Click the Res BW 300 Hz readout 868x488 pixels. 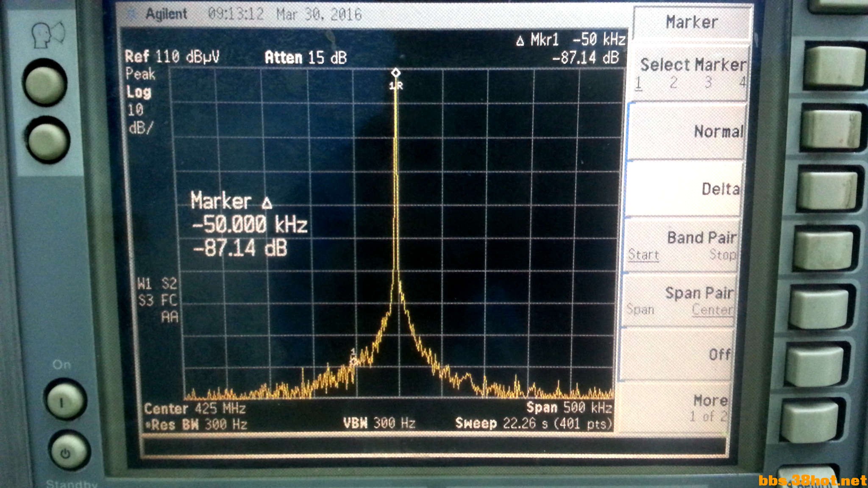coord(196,424)
